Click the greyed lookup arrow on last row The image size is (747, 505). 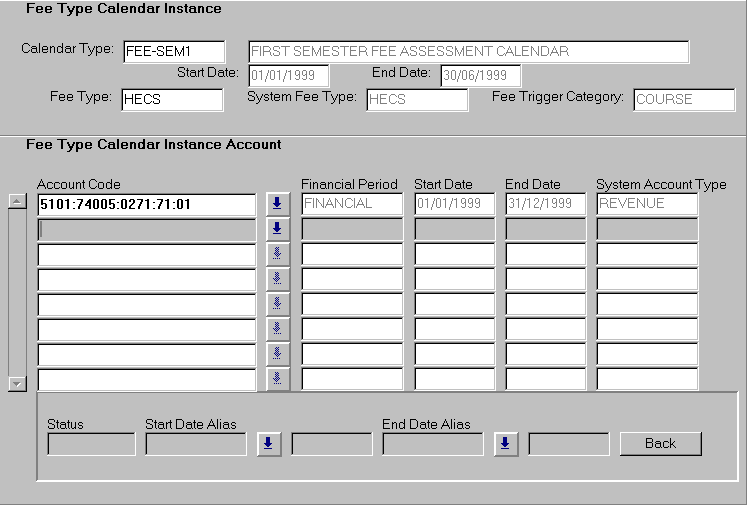coord(277,379)
